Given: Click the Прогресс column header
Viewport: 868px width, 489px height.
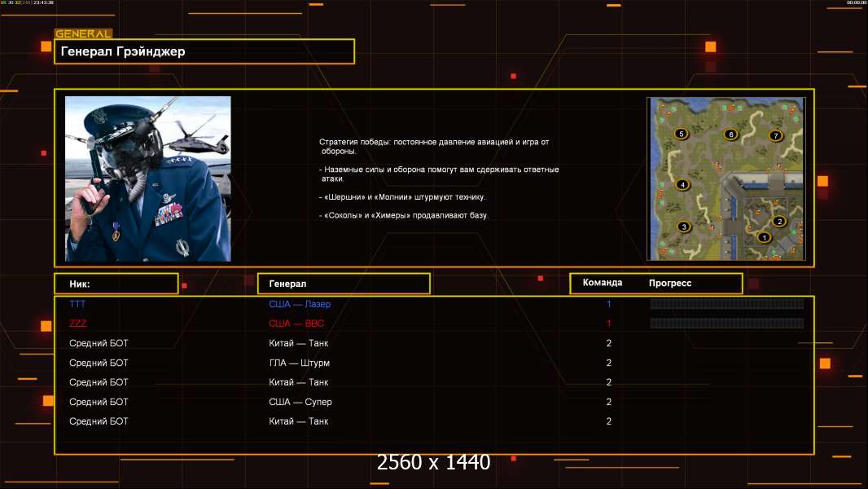Looking at the screenshot, I should click(670, 283).
